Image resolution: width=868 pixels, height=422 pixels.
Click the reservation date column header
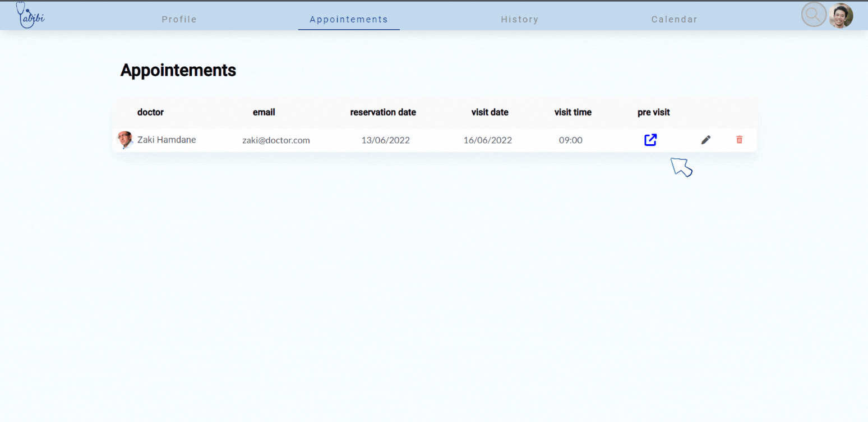click(383, 112)
